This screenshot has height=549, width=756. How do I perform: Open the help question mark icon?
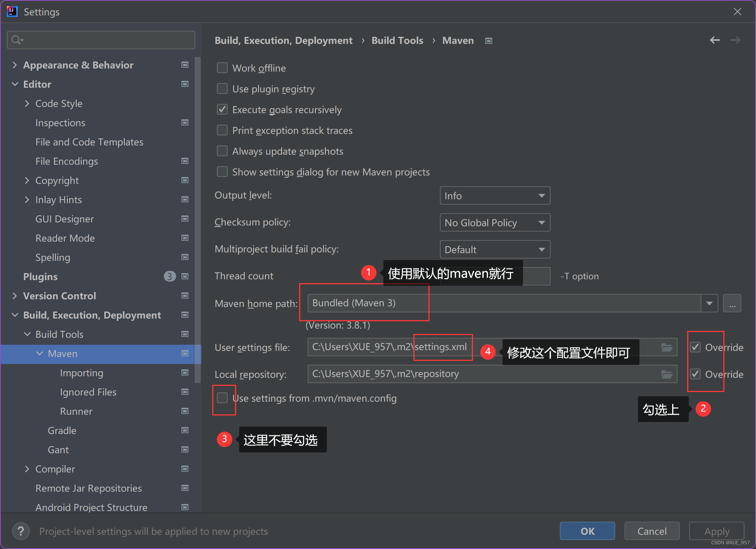[21, 531]
